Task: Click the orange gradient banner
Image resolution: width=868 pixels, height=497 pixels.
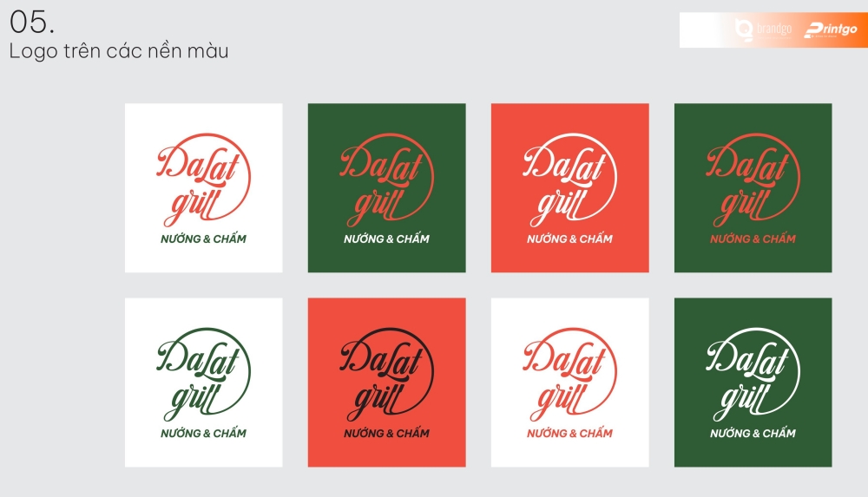Action: click(x=773, y=29)
